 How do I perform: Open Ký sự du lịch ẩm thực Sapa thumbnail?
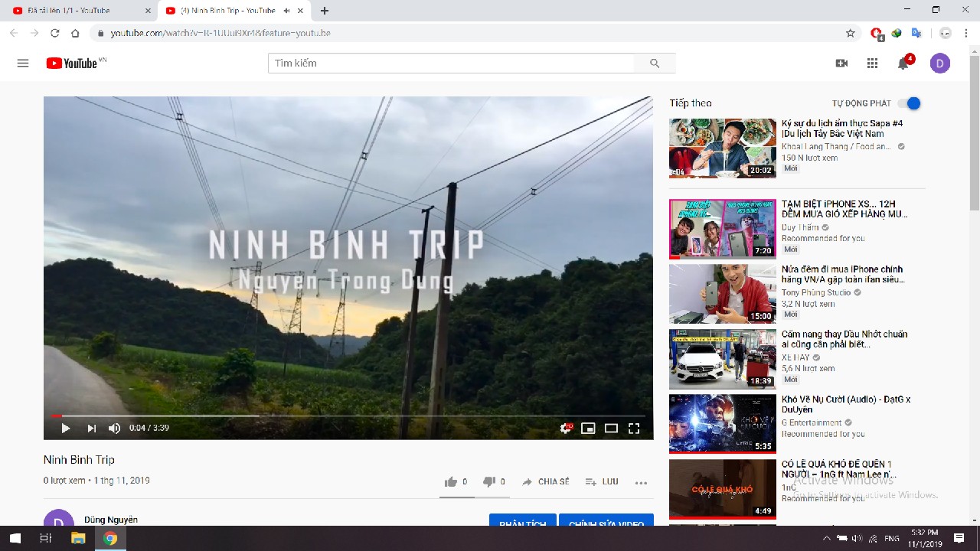pos(723,148)
